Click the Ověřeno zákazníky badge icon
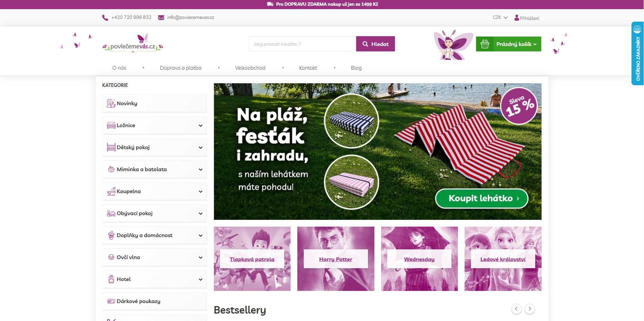The image size is (644, 321). [637, 29]
